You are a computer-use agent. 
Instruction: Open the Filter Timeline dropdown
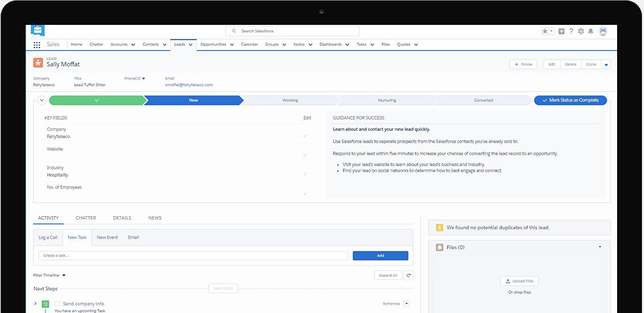[50, 276]
